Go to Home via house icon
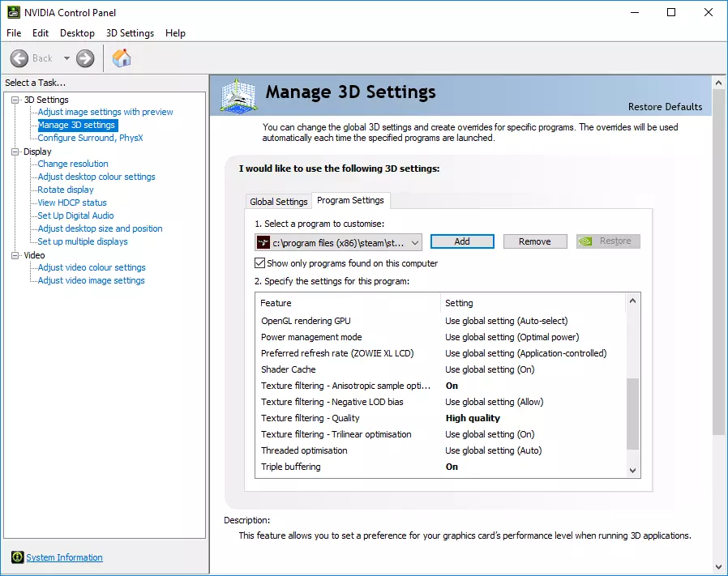Image resolution: width=728 pixels, height=576 pixels. click(122, 58)
